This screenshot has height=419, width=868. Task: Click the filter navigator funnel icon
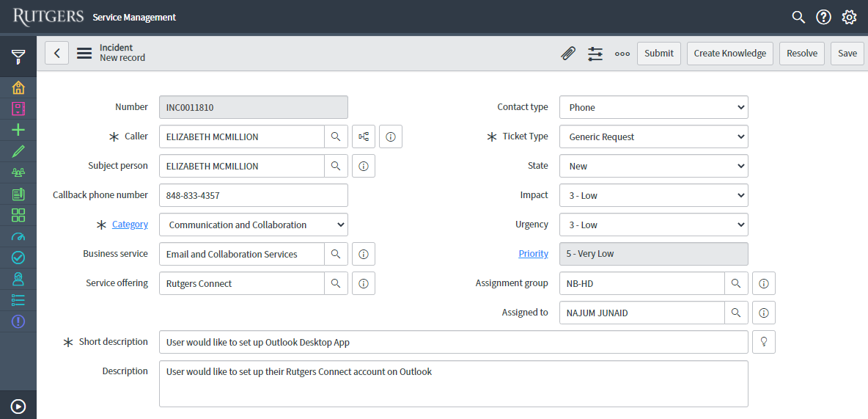click(x=18, y=57)
